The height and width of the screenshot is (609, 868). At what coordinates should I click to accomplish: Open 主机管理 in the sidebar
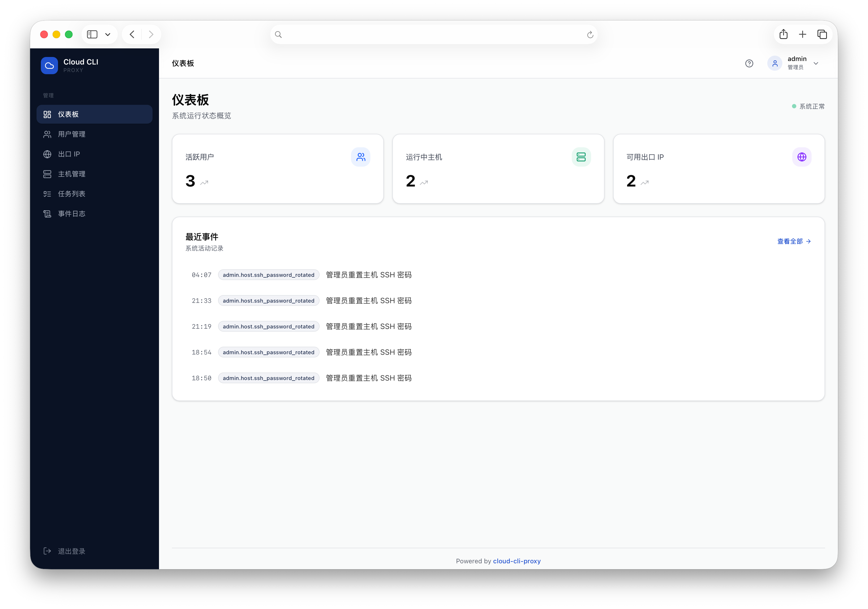coord(95,174)
